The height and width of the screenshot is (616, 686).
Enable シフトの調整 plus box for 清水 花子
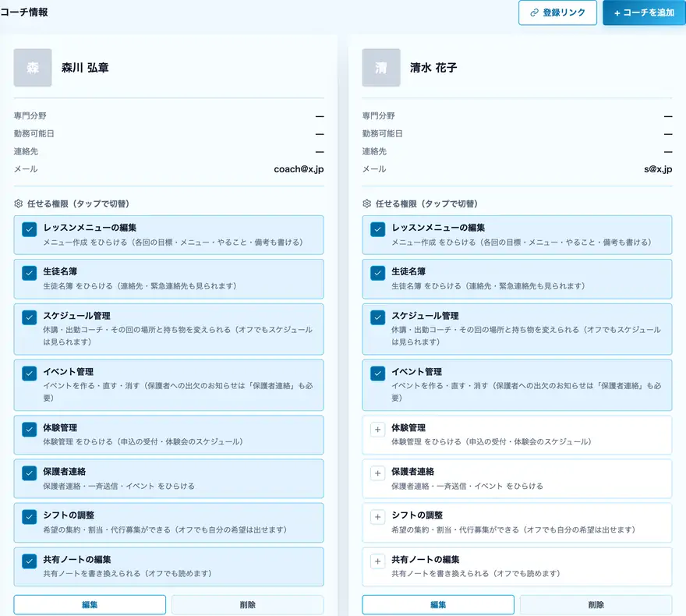click(x=377, y=517)
